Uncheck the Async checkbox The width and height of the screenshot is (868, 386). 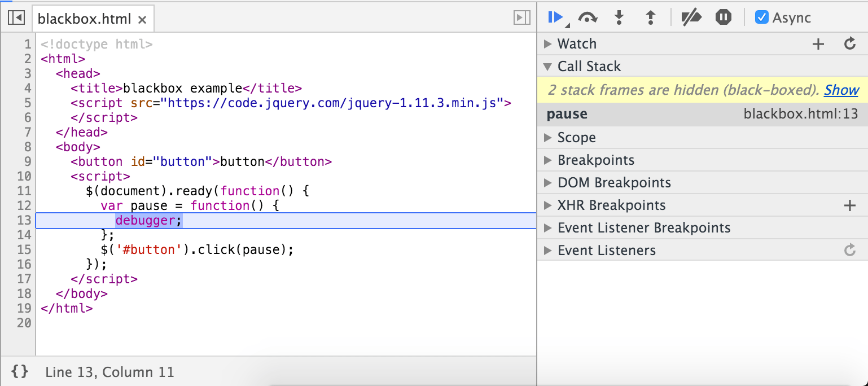click(x=762, y=17)
